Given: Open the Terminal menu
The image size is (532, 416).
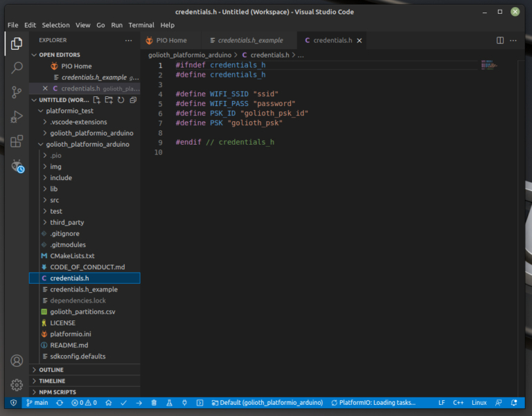Looking at the screenshot, I should (x=141, y=25).
